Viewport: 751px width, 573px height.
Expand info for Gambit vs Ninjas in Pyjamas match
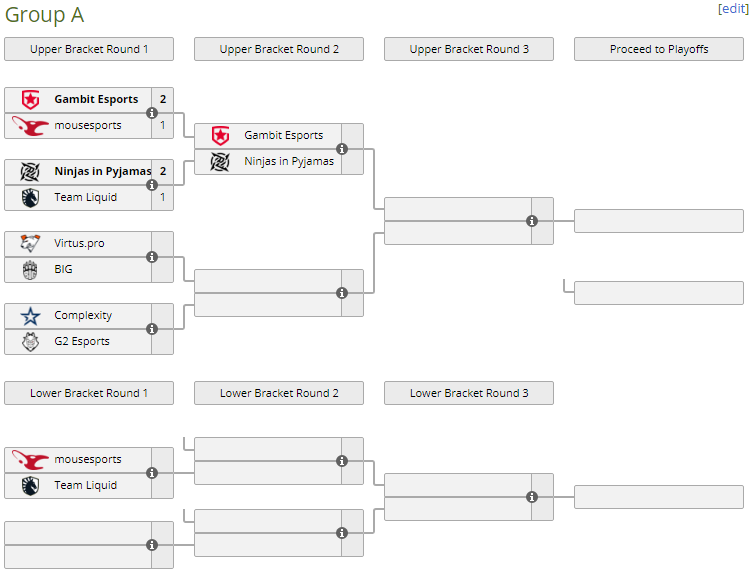coord(342,149)
